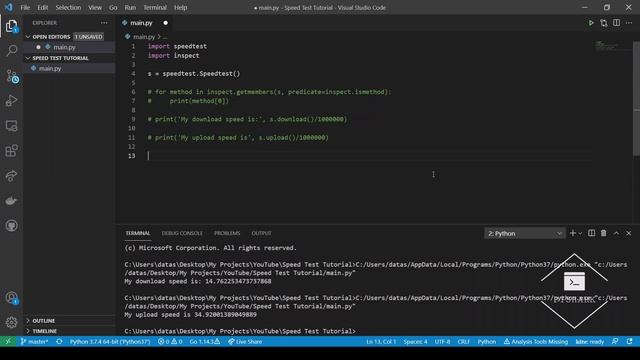Switch to the Problems tab

pos(227,233)
